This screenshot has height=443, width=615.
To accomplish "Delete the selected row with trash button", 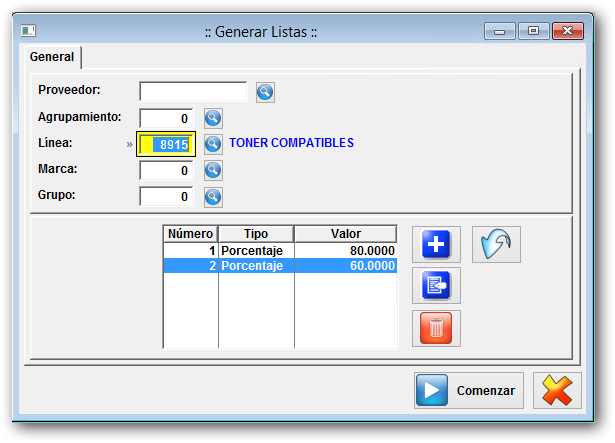I will pos(436,328).
